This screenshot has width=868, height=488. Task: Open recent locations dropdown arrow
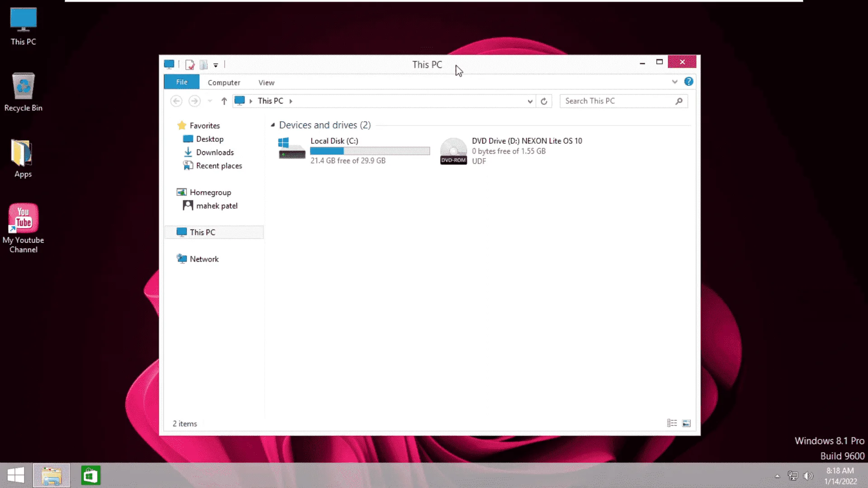(x=210, y=101)
